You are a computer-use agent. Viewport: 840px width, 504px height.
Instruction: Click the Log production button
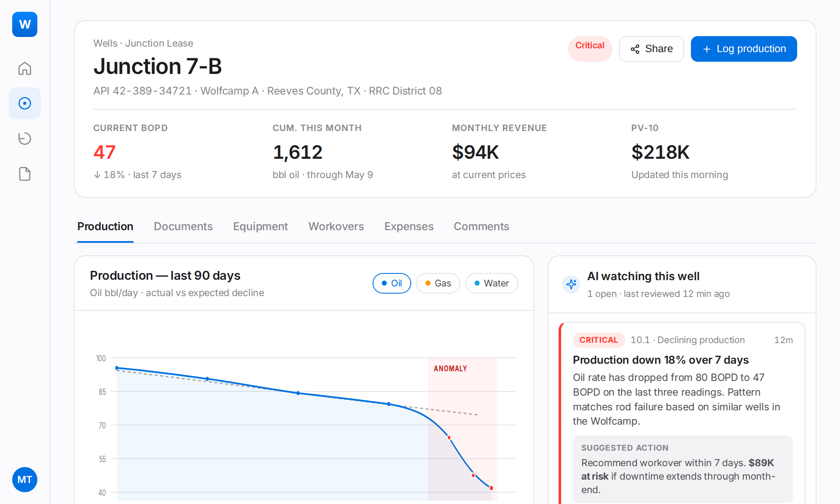tap(744, 49)
